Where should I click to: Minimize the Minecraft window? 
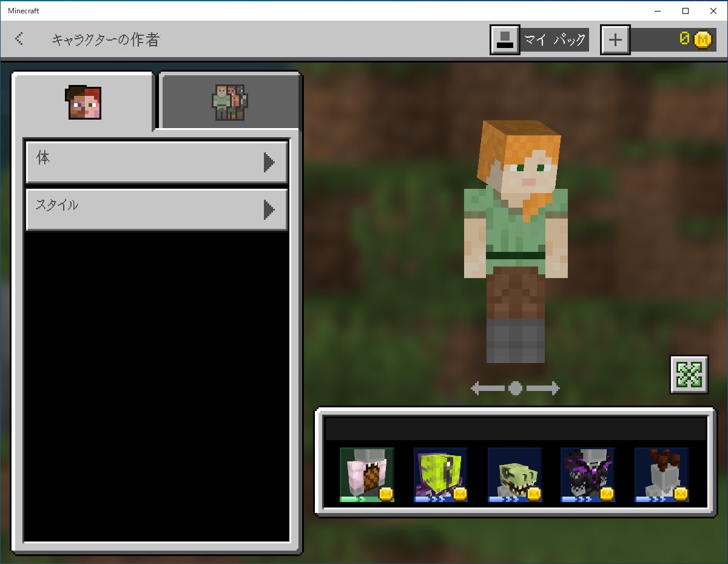coord(658,10)
